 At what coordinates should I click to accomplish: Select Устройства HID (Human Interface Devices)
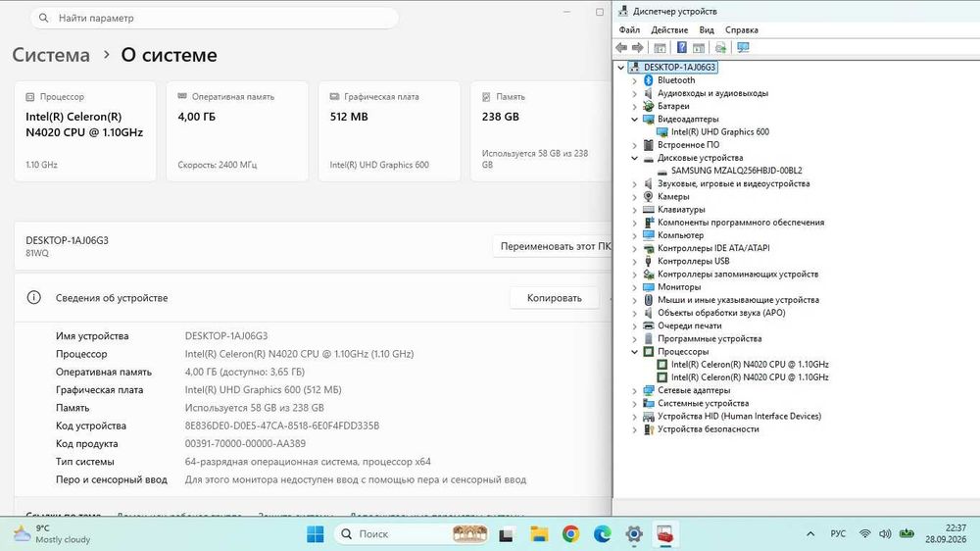point(739,417)
